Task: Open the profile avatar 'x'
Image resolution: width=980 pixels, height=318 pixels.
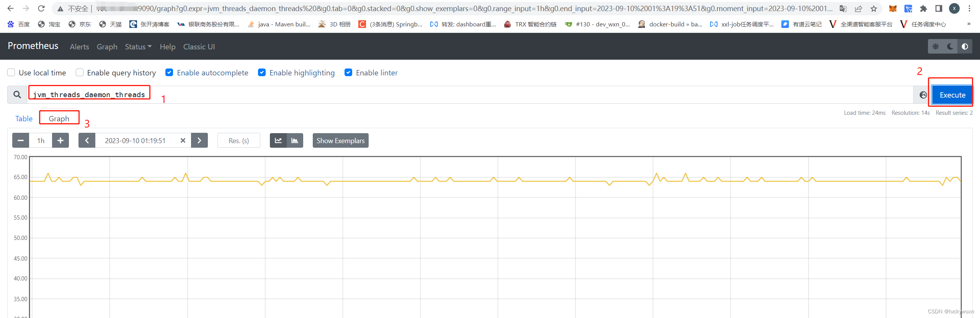Action: pyautogui.click(x=954, y=8)
